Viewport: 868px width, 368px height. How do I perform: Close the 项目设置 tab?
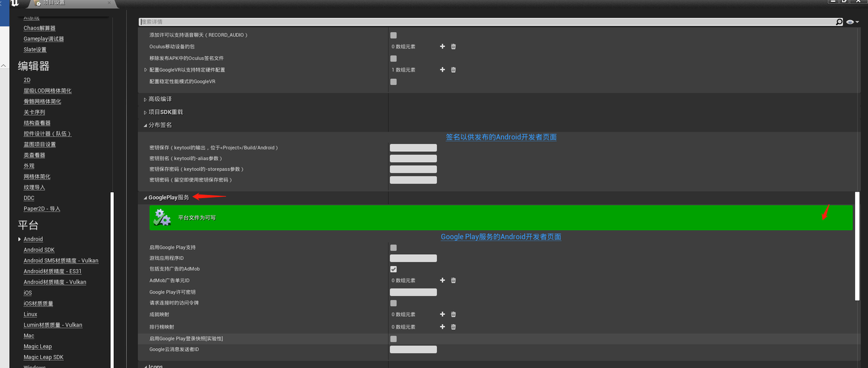pos(109,3)
